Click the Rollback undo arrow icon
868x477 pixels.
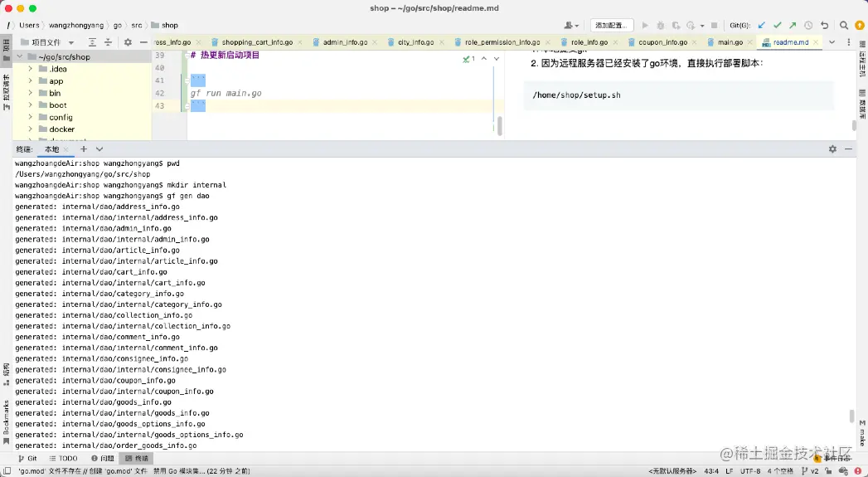tap(825, 26)
